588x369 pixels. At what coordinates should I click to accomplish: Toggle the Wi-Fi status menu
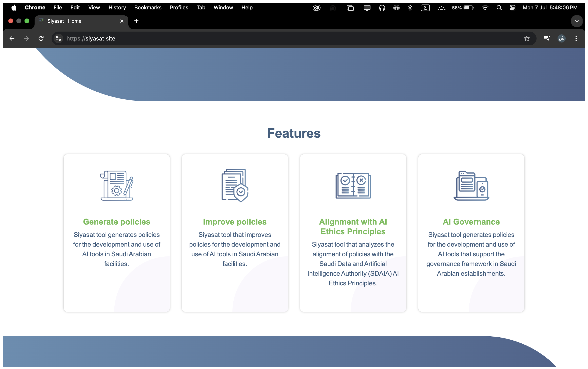pos(485,8)
